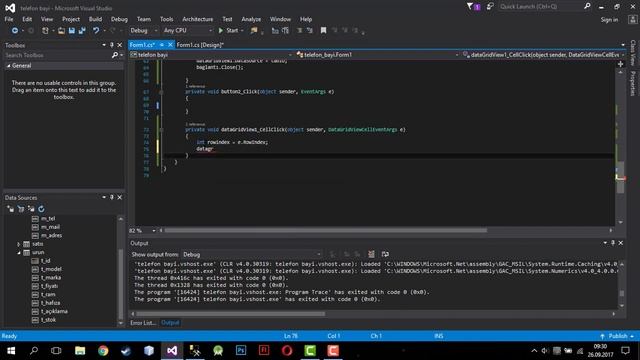This screenshot has height=360, width=640.
Task: Click the Toolbox search magnifier icon
Action: [115, 55]
